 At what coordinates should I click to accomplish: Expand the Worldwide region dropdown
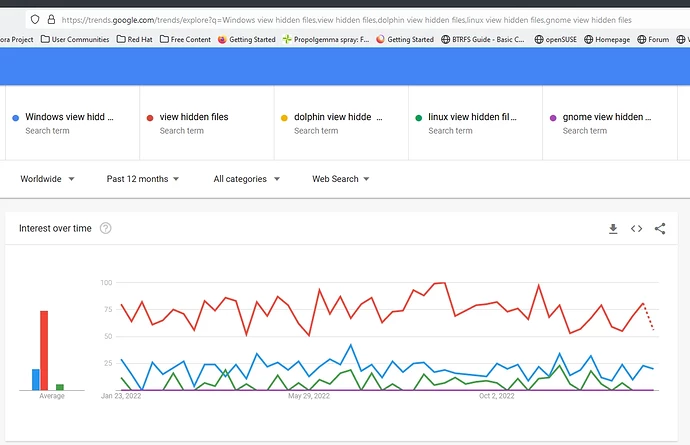click(47, 179)
